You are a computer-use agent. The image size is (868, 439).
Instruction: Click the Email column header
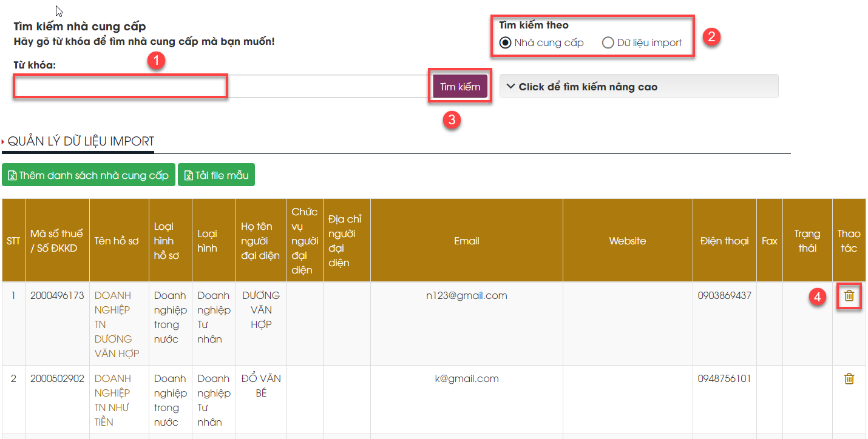[x=467, y=241]
